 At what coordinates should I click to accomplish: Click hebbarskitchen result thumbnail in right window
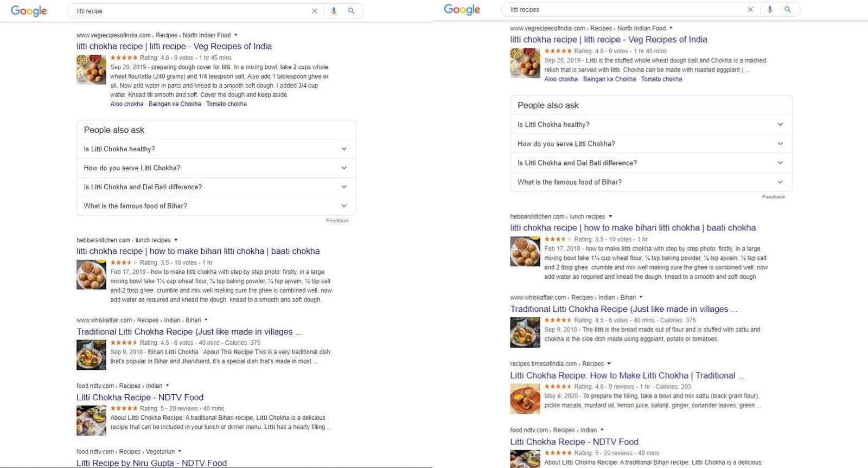click(525, 251)
